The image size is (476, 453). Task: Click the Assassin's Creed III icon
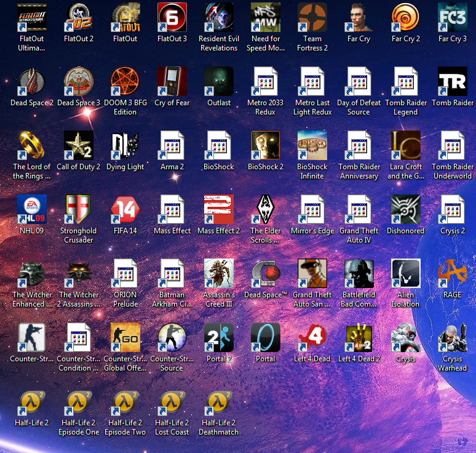[x=218, y=274]
